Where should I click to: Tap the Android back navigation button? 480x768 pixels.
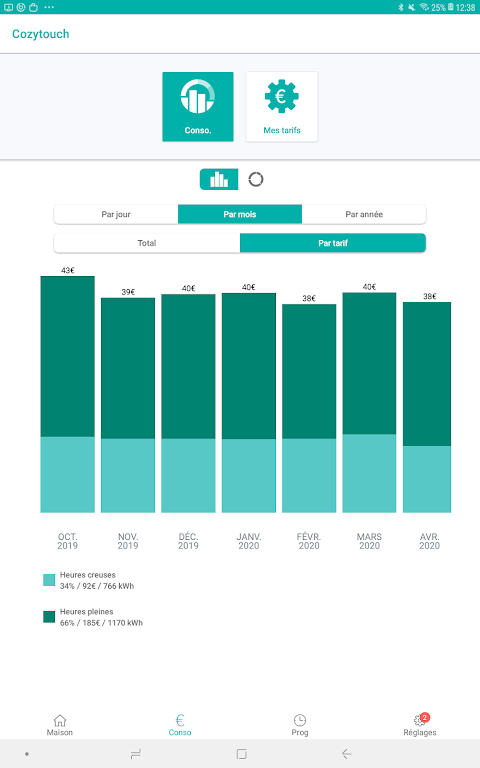347,754
